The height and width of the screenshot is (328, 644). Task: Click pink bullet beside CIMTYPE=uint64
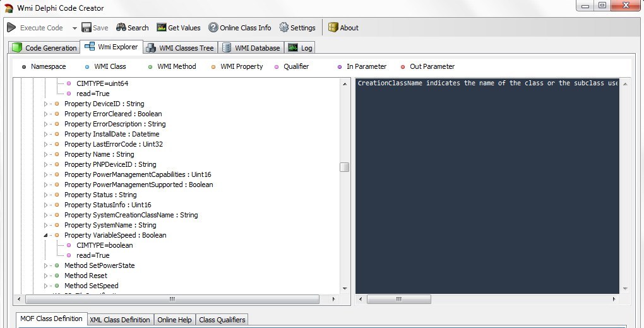[x=69, y=83]
